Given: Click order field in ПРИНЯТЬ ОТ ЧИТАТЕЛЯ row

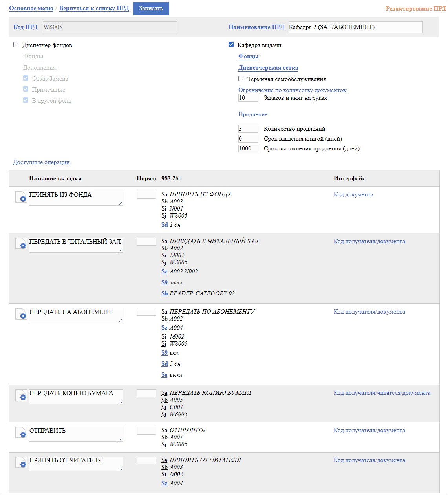Looking at the screenshot, I should click(x=146, y=460).
